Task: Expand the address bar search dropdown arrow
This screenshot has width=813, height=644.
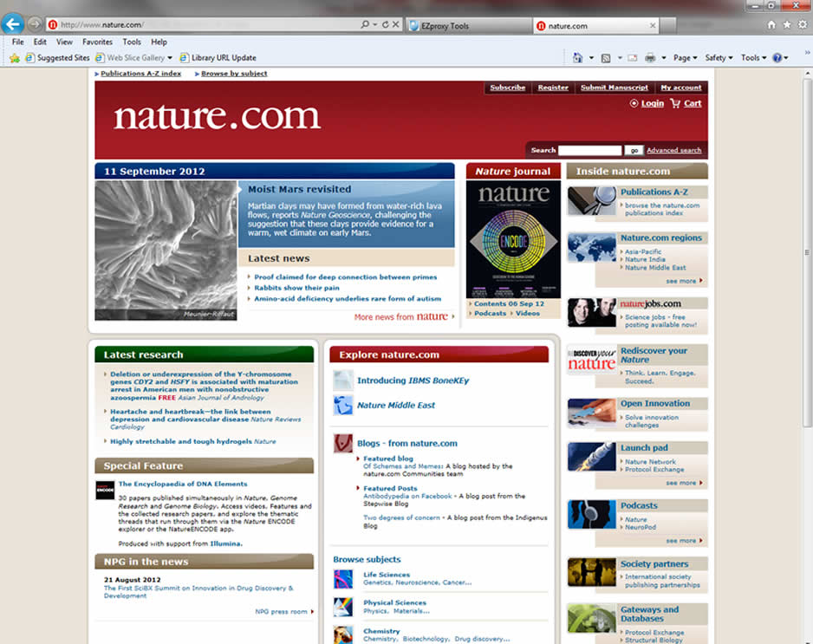Action: (x=375, y=25)
